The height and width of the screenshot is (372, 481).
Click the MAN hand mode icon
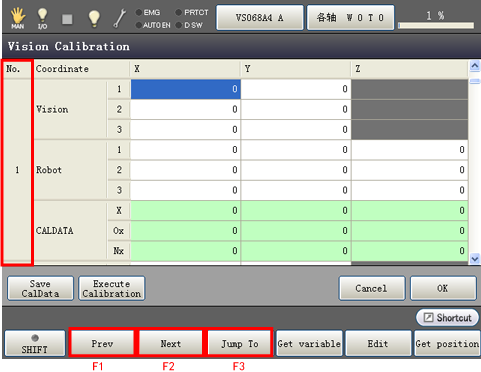(x=18, y=19)
